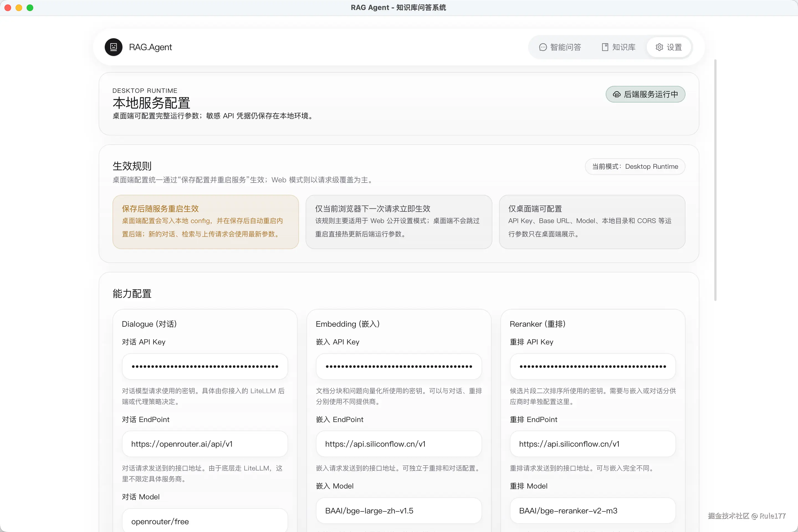Click the BAAI/bge-large-zh-v1.5 model field

[x=399, y=511]
